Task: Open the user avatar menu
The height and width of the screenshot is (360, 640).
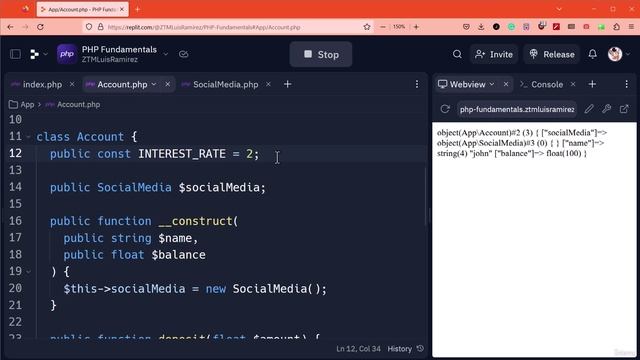Action: tap(615, 54)
